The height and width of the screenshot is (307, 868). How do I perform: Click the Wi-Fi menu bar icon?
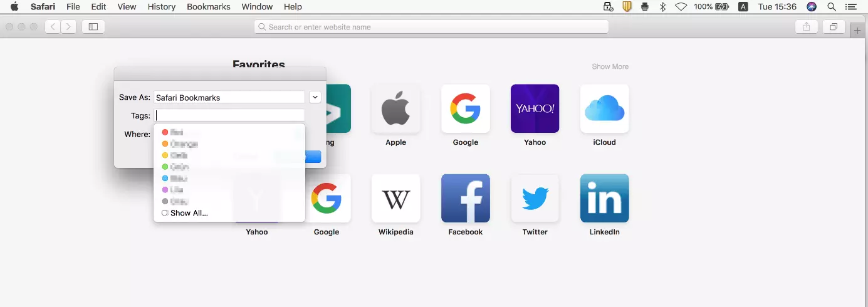click(681, 7)
